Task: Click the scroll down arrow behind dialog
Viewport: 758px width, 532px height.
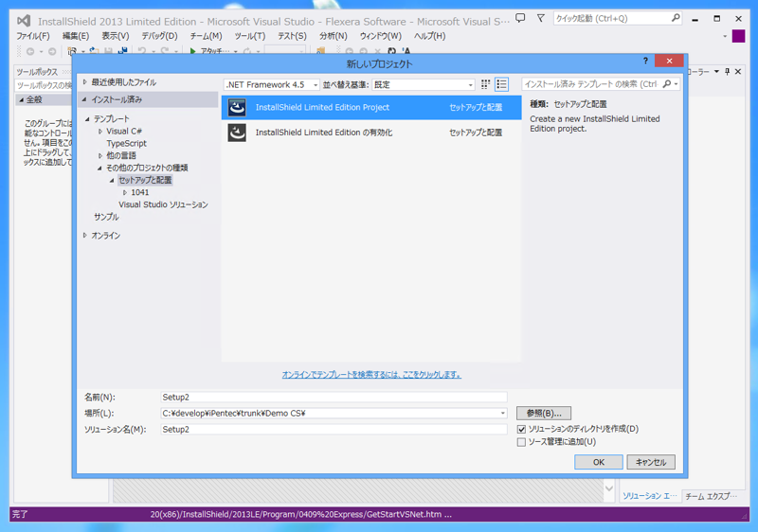Action: [x=609, y=488]
